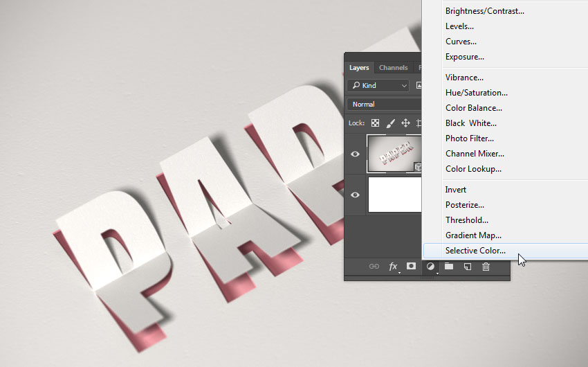Choose Gradient Map adjustment
This screenshot has height=367, width=588.
(473, 235)
